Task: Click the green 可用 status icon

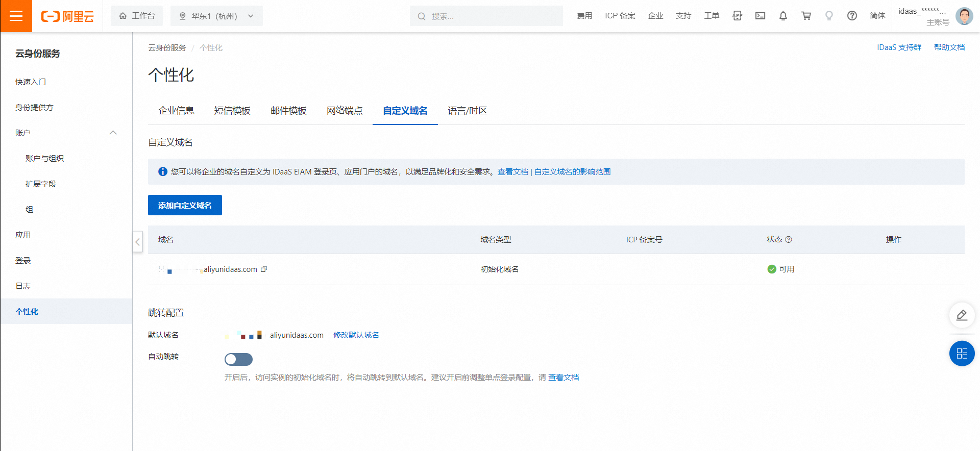Action: click(x=772, y=269)
